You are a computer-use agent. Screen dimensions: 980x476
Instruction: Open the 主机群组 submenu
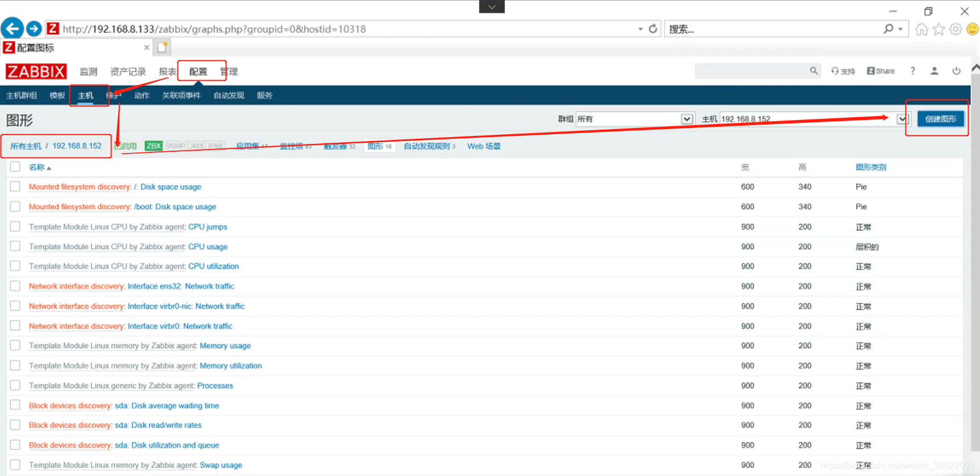pyautogui.click(x=22, y=96)
